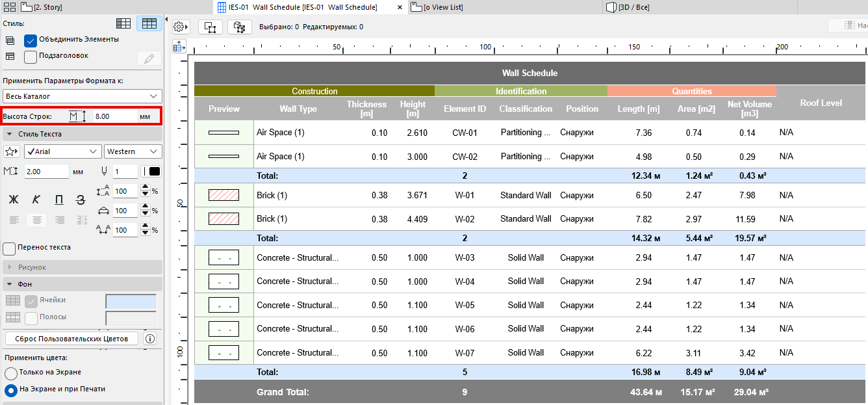This screenshot has width=868, height=405.
Task: Select the Только на Экране radio button
Action: 11,373
